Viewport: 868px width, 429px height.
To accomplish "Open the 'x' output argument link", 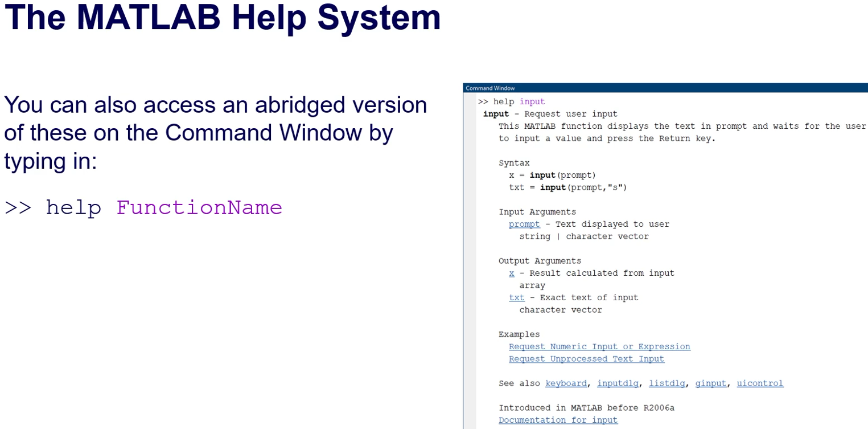I will pyautogui.click(x=512, y=273).
